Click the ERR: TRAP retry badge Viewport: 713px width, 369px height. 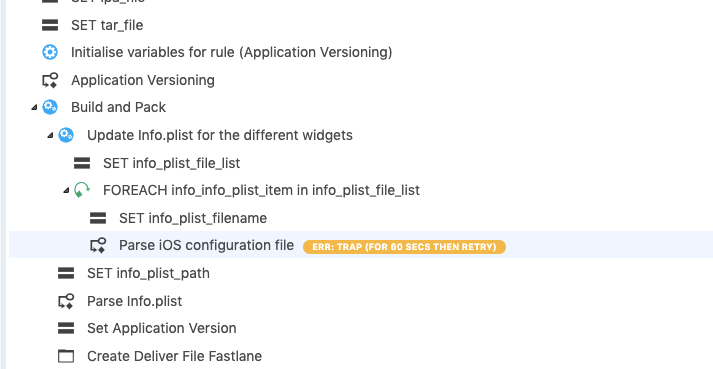404,247
